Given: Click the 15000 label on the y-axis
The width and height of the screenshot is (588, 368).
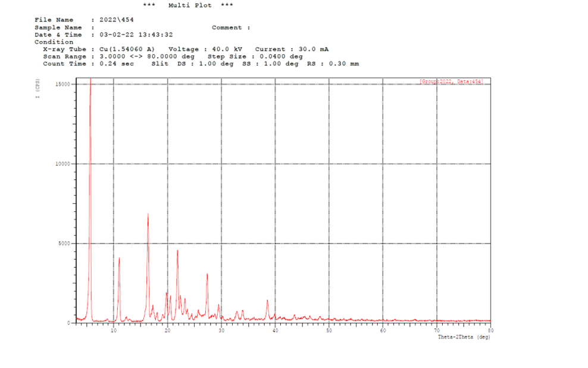Looking at the screenshot, I should pyautogui.click(x=62, y=84).
